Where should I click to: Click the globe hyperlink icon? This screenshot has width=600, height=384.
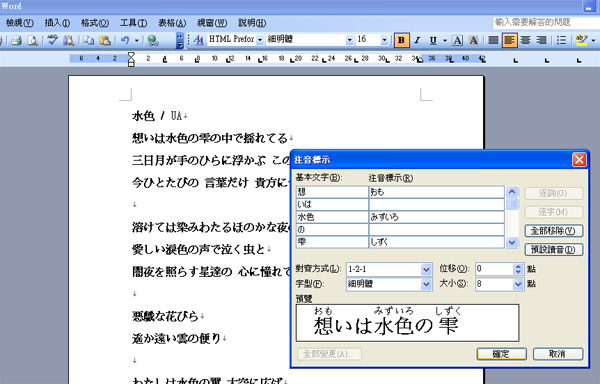(x=153, y=40)
